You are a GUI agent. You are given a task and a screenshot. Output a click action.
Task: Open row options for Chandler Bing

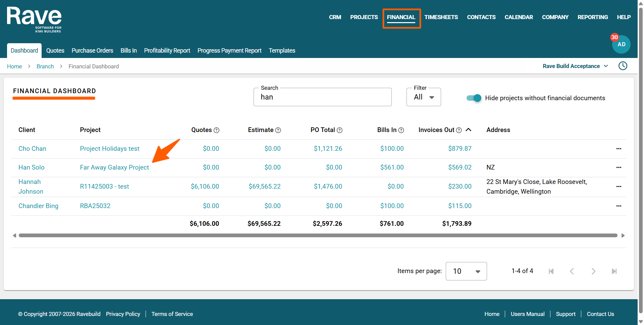pyautogui.click(x=619, y=206)
